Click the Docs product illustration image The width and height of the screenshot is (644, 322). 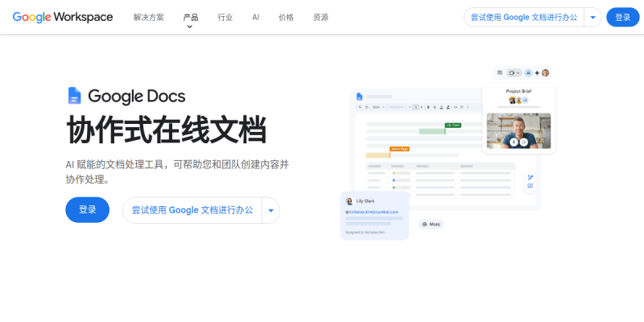[448, 153]
